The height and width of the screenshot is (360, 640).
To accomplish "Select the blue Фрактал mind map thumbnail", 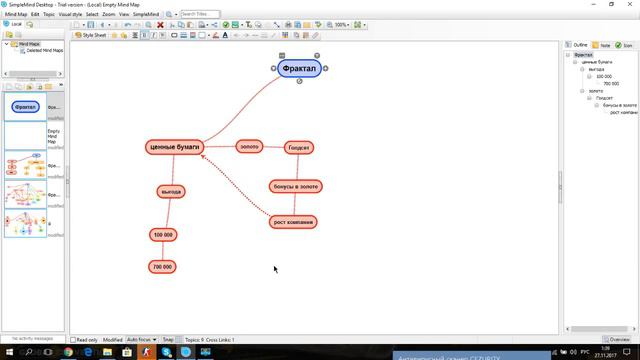I will 25,107.
